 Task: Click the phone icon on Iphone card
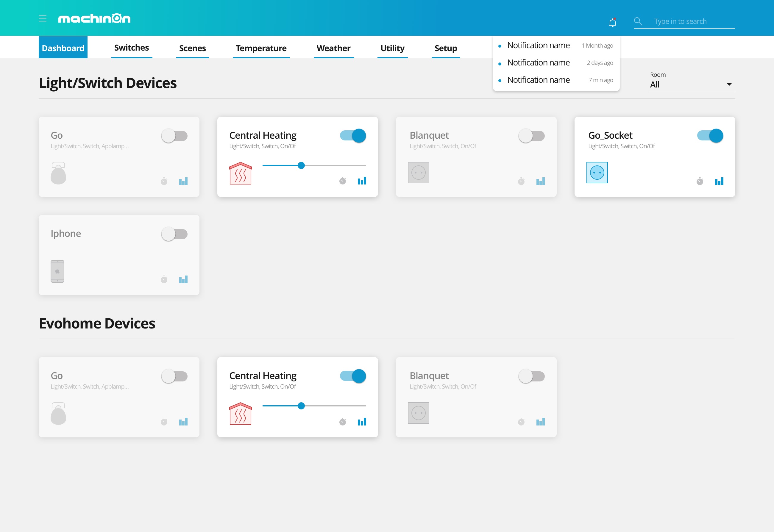tap(57, 271)
